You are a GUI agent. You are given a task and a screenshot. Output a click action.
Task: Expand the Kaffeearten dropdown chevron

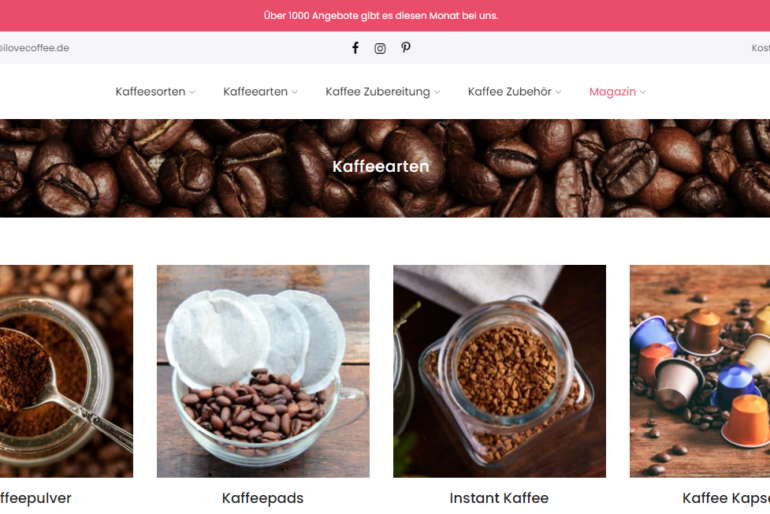point(295,92)
